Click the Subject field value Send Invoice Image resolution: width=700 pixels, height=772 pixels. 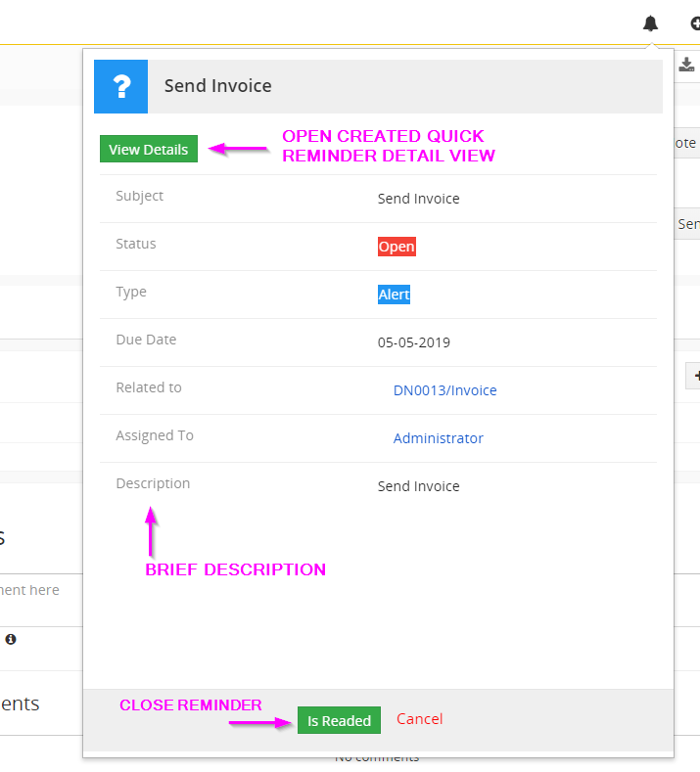[418, 199]
